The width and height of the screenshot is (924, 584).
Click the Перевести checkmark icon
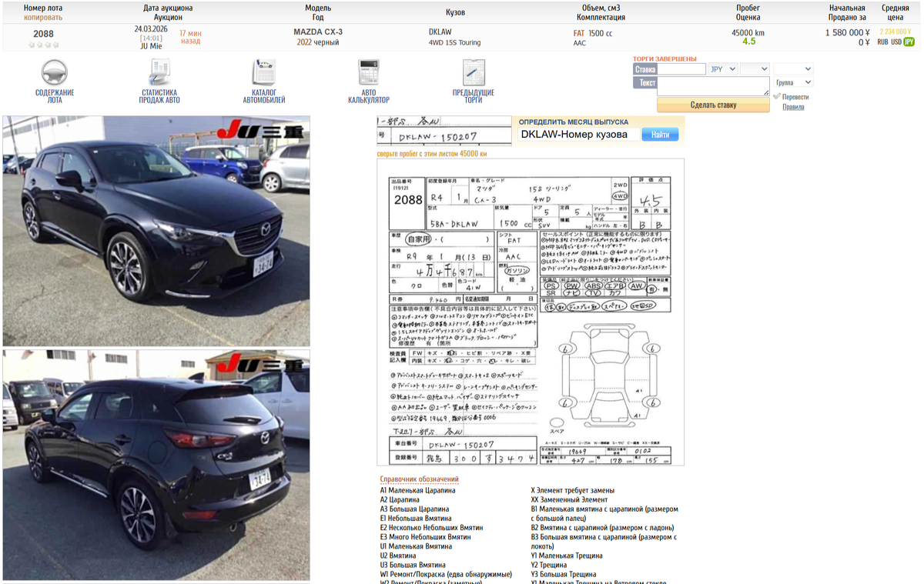click(x=777, y=97)
